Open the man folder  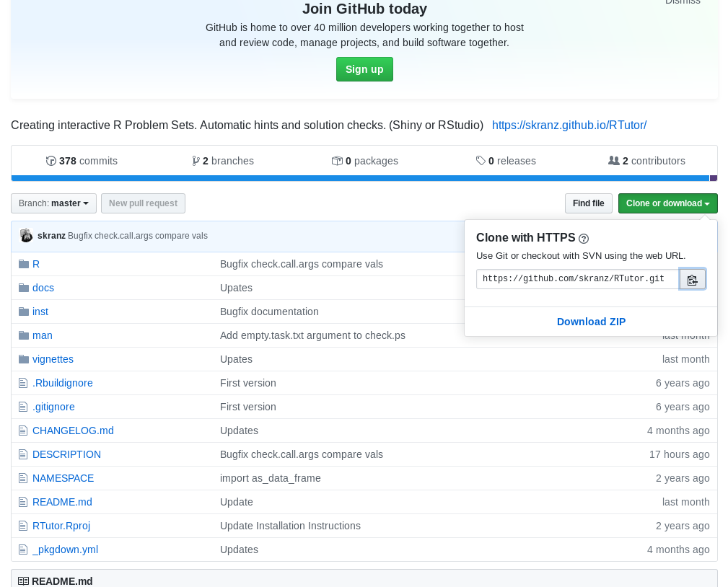click(x=43, y=335)
